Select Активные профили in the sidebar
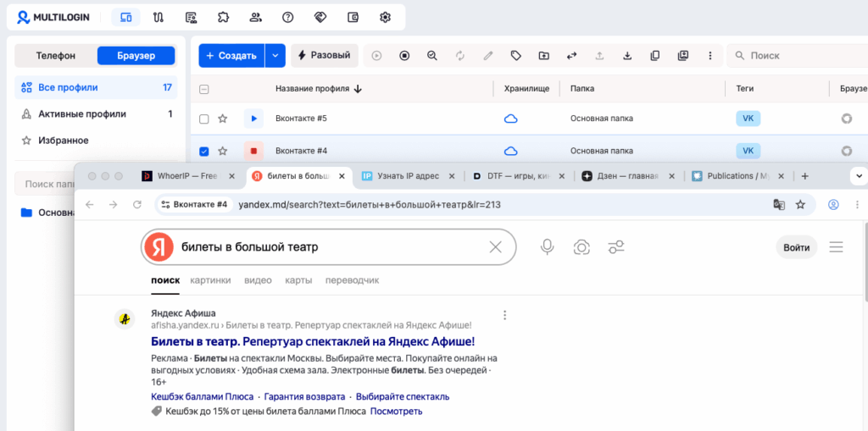This screenshot has height=431, width=868. pyautogui.click(x=96, y=114)
